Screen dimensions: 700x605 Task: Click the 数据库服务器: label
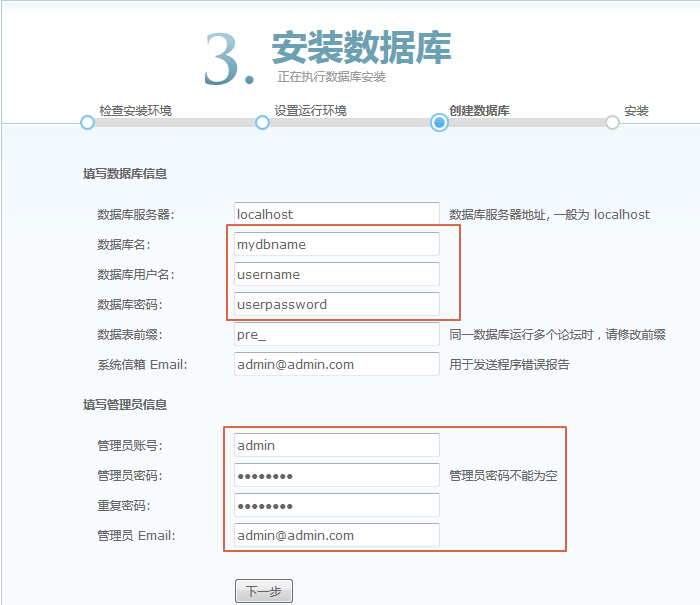point(136,215)
